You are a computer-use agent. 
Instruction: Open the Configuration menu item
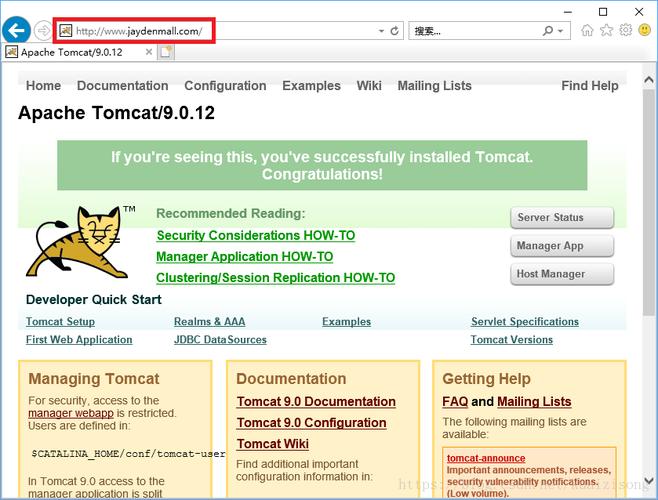click(225, 86)
